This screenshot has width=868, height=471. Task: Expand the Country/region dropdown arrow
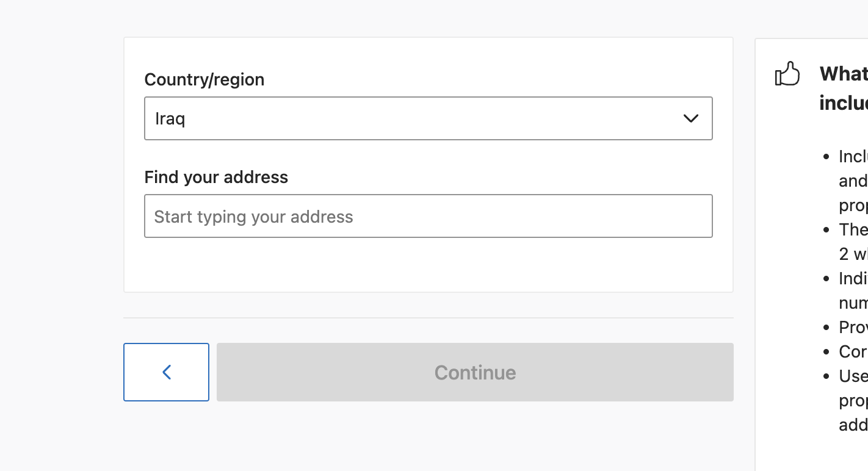[x=690, y=118]
